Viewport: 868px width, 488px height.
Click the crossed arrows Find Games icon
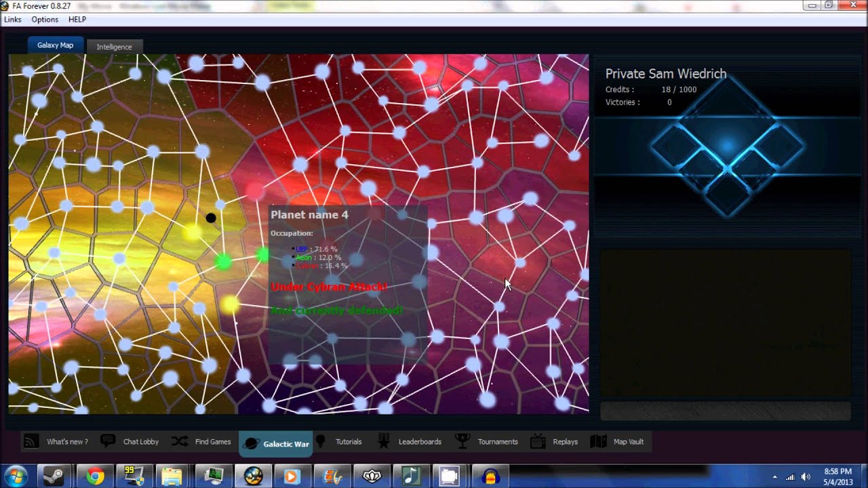coord(180,442)
